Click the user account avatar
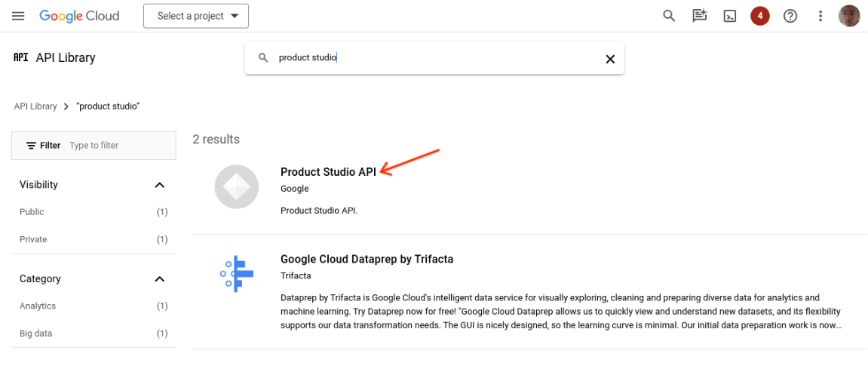This screenshot has width=868, height=366. [849, 16]
